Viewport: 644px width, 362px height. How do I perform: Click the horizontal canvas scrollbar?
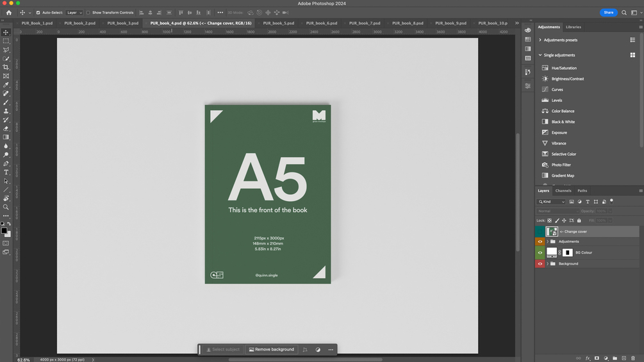pos(305,359)
